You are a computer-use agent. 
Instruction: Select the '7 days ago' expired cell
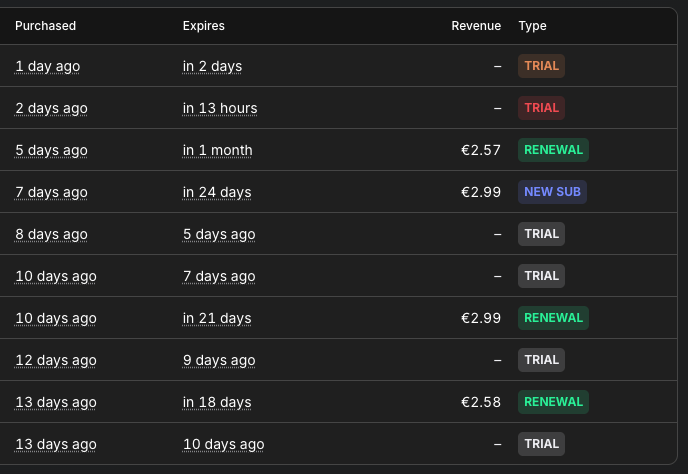click(x=219, y=277)
